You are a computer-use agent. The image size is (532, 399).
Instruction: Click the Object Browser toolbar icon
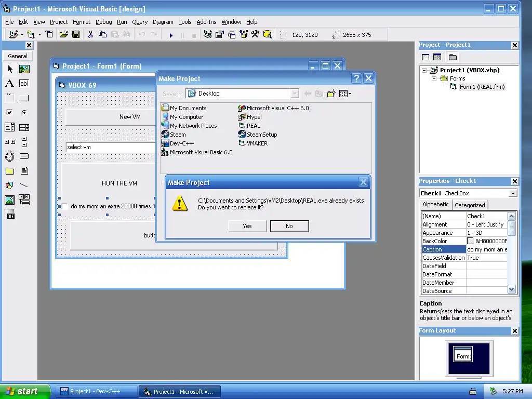[x=244, y=34]
